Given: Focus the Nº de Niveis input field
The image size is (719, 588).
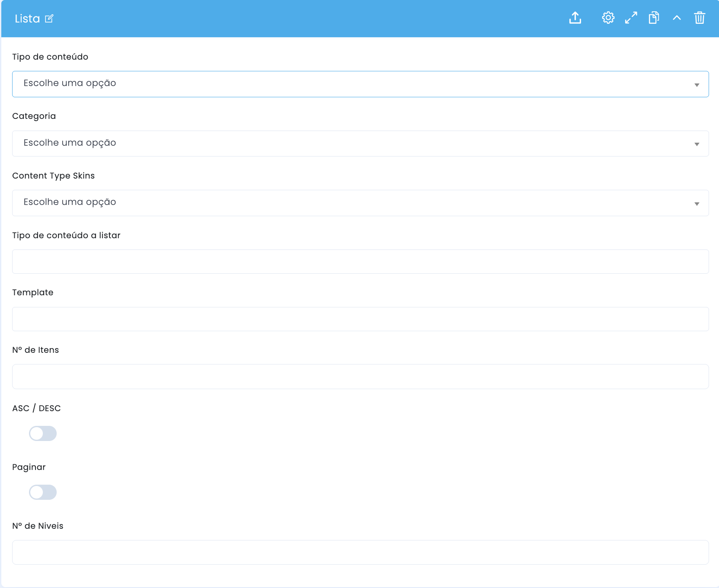Looking at the screenshot, I should 360,552.
